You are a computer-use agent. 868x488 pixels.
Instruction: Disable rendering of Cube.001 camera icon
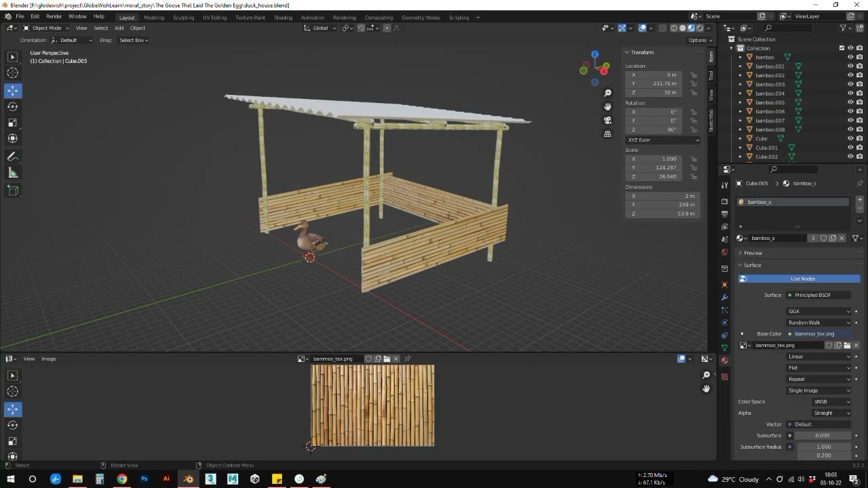click(x=860, y=148)
